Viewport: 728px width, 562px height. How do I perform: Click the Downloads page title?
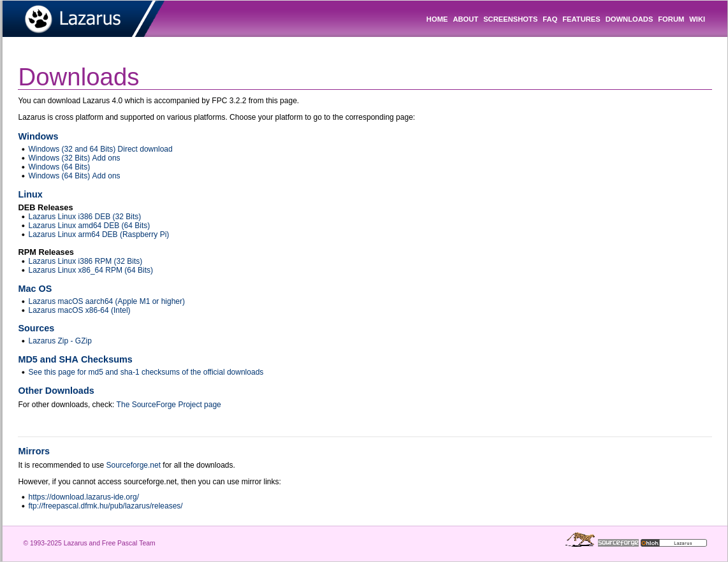point(78,77)
